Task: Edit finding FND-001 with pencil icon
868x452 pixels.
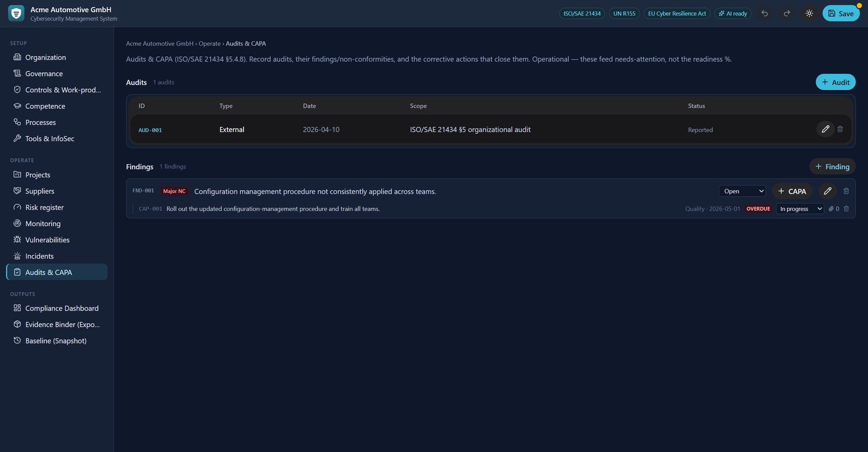Action: 827,191
